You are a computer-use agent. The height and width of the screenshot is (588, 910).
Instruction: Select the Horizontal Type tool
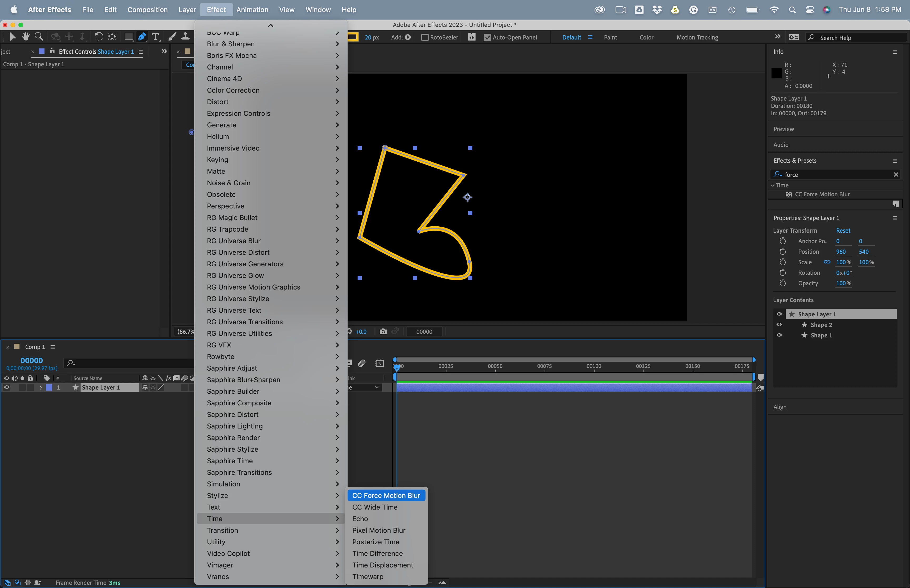tap(155, 37)
